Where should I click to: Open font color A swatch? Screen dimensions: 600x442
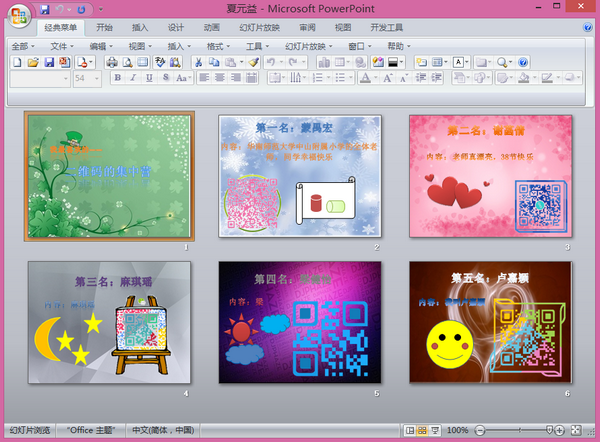pos(365,78)
